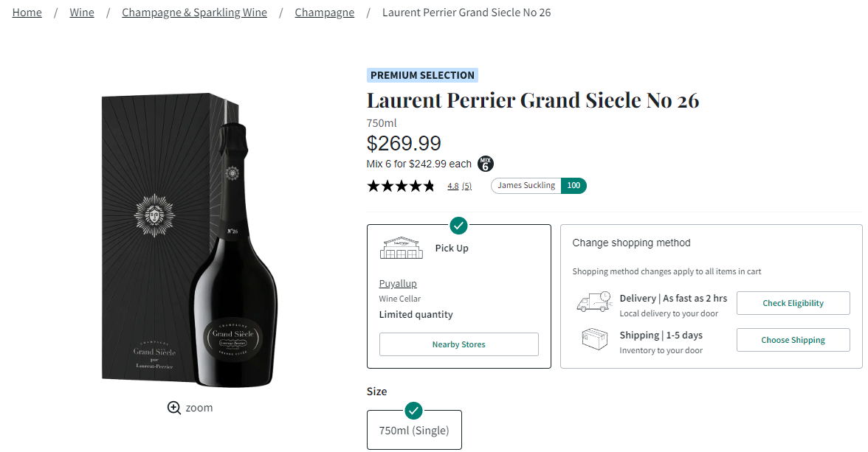The image size is (868, 452).
Task: Click the Mix 6 discount badge icon
Action: 485,164
